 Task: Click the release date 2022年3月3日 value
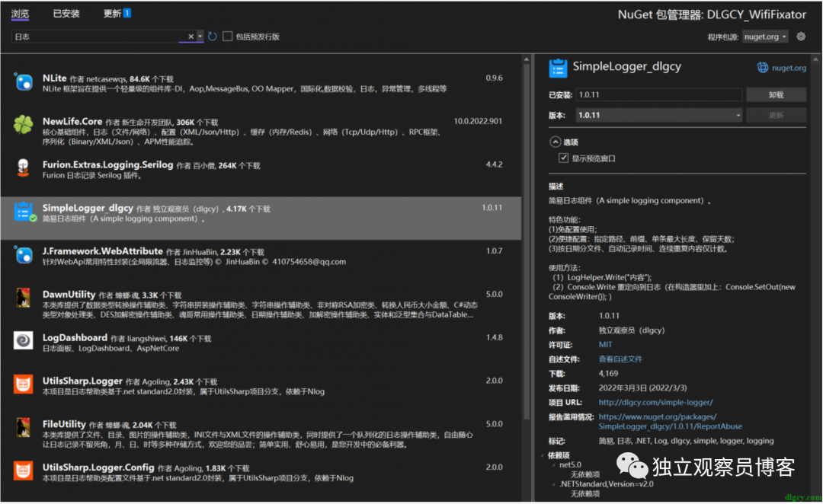click(642, 388)
